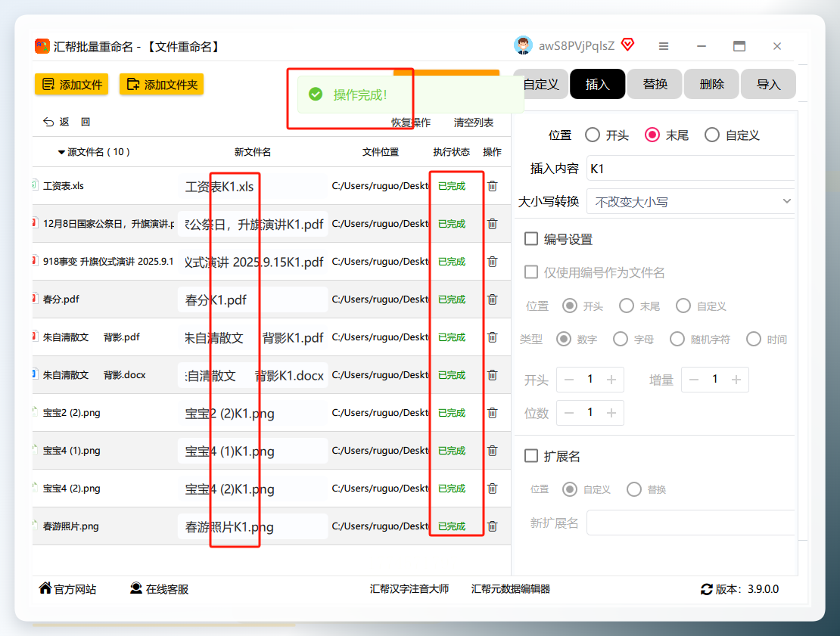The width and height of the screenshot is (840, 636).
Task: Open 在线客服 online support
Action: (x=159, y=589)
